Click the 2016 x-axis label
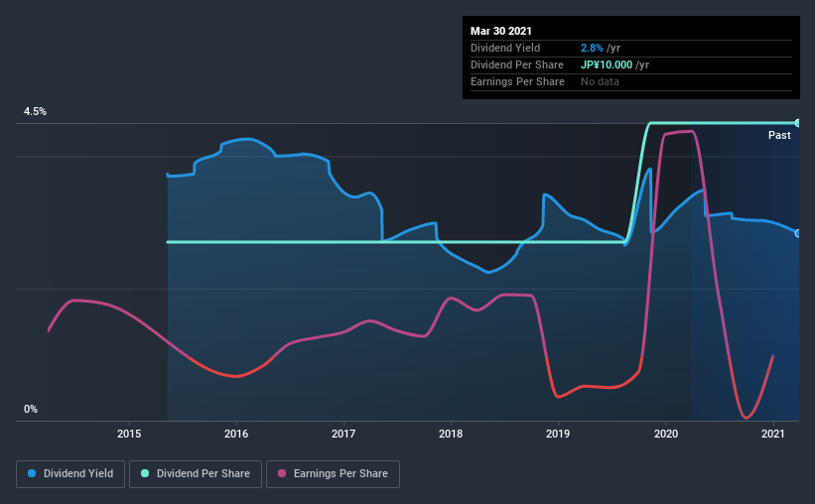815x504 pixels. [236, 434]
